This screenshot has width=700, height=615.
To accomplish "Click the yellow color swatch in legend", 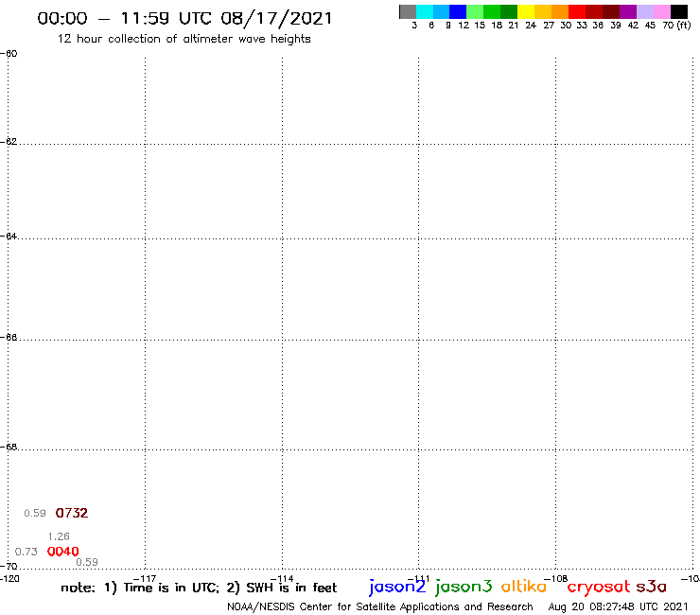I will tap(526, 11).
